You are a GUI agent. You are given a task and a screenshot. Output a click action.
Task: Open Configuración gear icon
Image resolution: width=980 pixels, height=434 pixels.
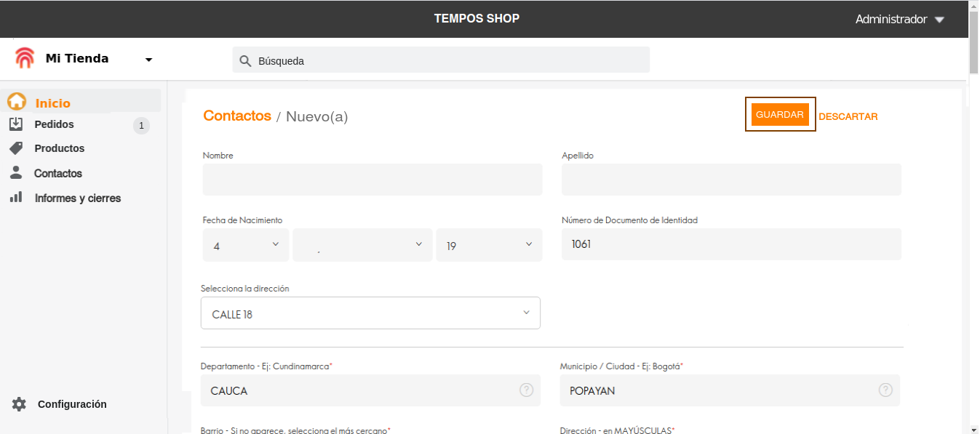(x=19, y=404)
